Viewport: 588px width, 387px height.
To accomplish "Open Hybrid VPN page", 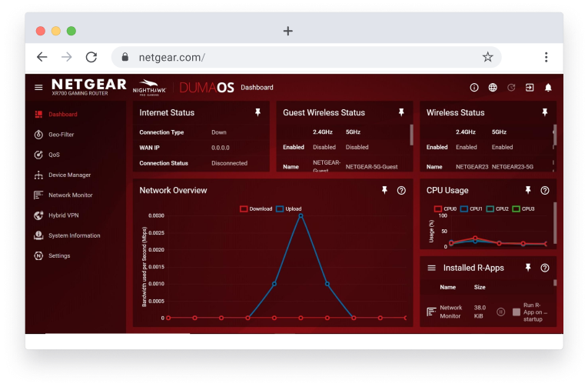I will click(64, 215).
